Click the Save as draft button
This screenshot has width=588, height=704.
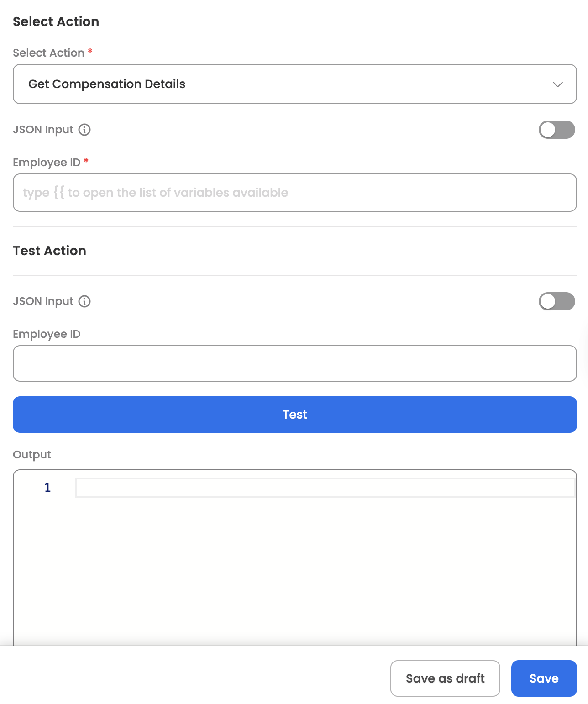445,678
